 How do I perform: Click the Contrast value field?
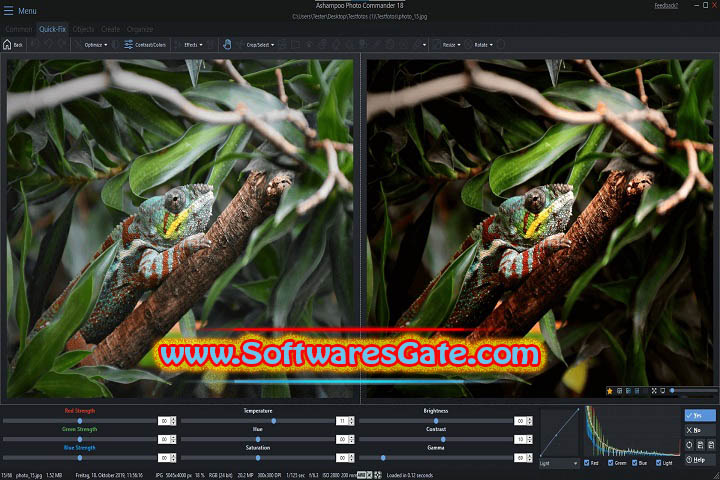520,439
